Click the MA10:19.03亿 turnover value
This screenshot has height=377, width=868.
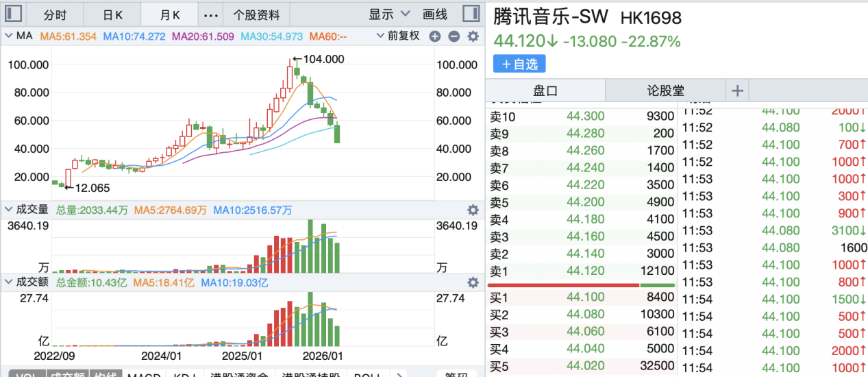pos(234,282)
